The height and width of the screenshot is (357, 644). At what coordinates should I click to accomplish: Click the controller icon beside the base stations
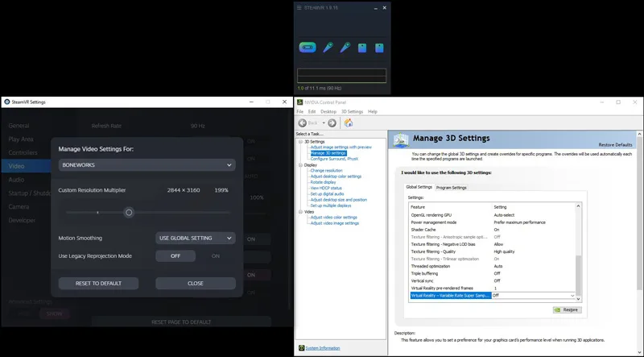tap(345, 48)
